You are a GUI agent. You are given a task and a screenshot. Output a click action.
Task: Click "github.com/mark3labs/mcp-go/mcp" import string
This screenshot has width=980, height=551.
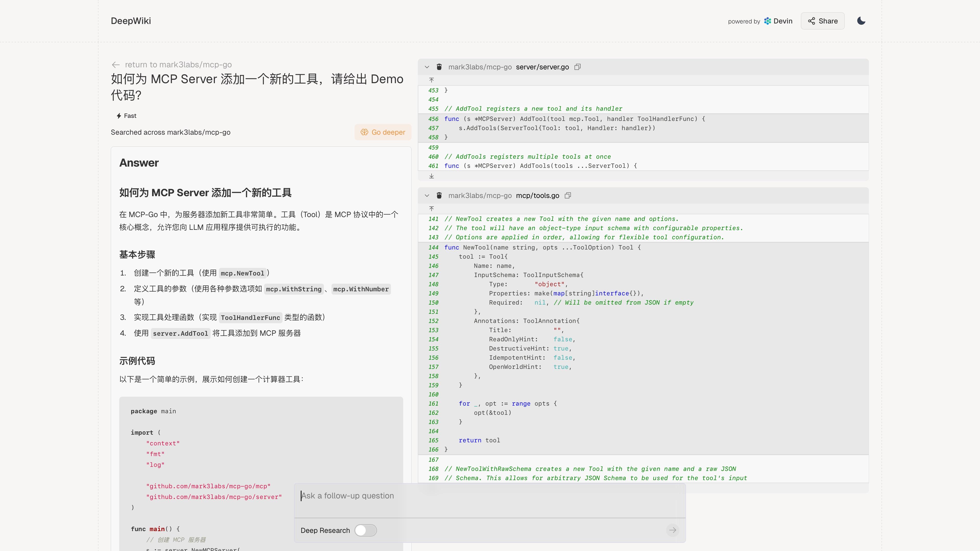[208, 486]
